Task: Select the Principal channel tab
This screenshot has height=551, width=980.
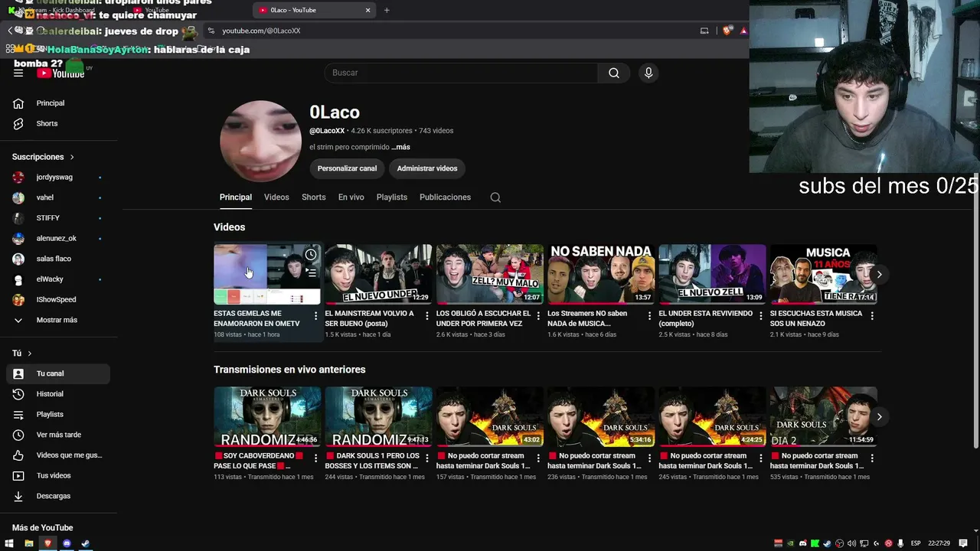Action: tap(236, 197)
